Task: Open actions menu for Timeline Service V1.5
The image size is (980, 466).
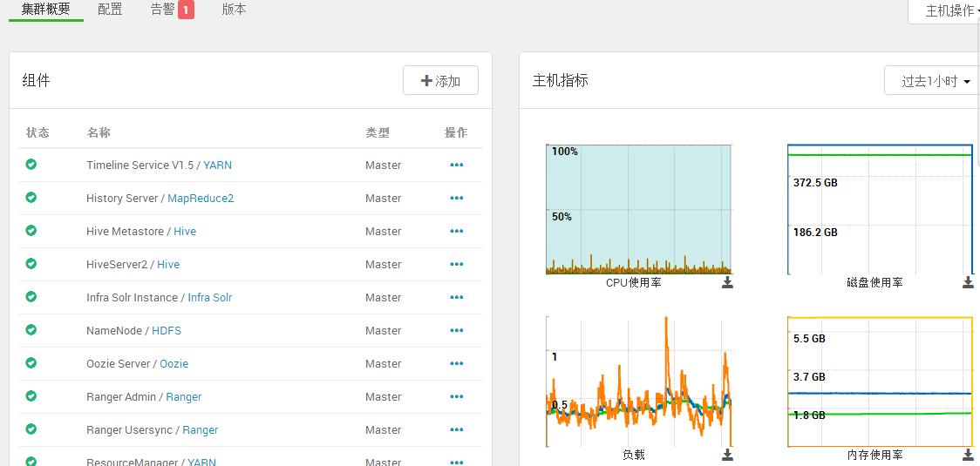Action: coord(456,165)
